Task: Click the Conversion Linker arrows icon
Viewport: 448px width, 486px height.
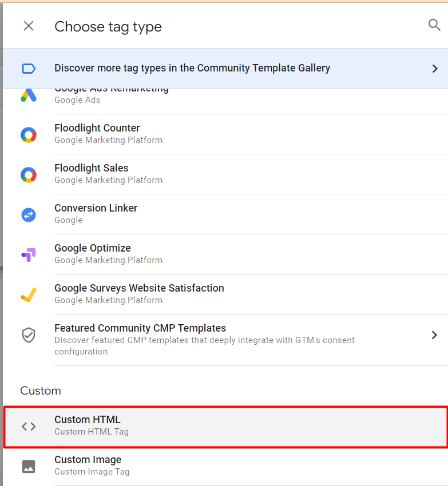Action: 29,215
